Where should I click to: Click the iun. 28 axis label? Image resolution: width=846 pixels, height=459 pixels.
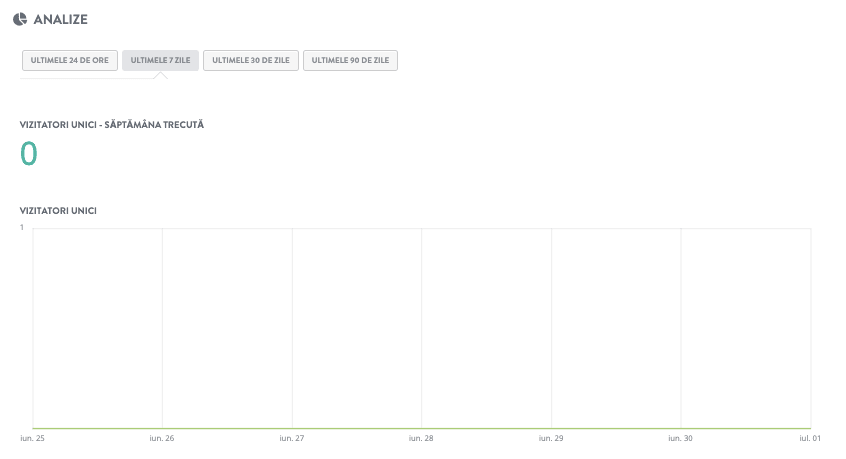[421, 438]
